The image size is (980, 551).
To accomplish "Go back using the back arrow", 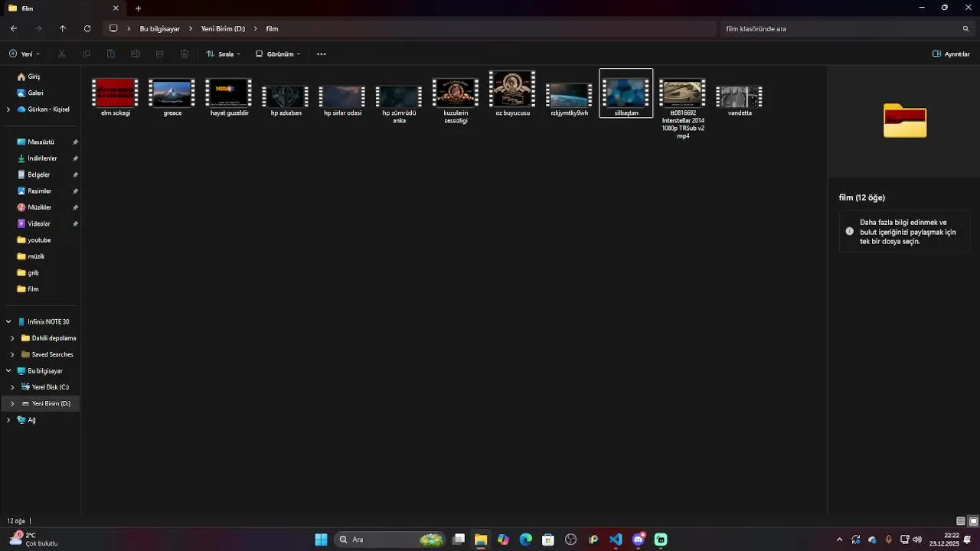I will [x=14, y=28].
